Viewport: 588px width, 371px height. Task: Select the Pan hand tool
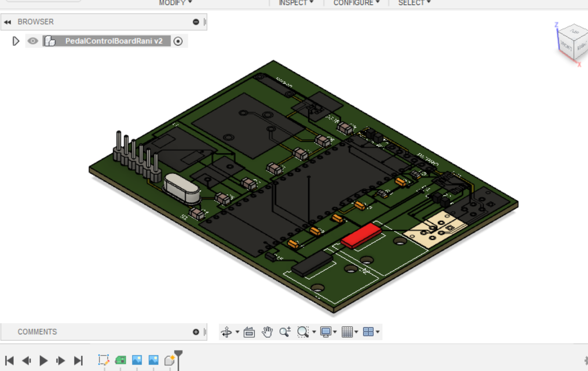pyautogui.click(x=267, y=332)
